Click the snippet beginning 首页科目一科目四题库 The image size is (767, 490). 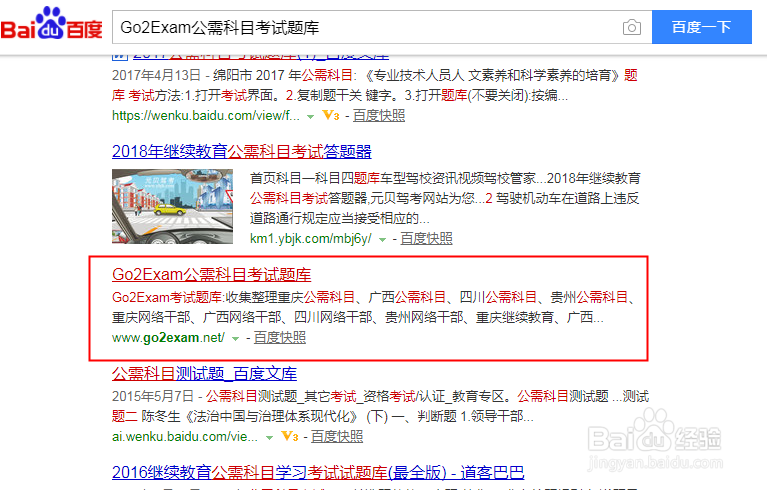point(445,198)
